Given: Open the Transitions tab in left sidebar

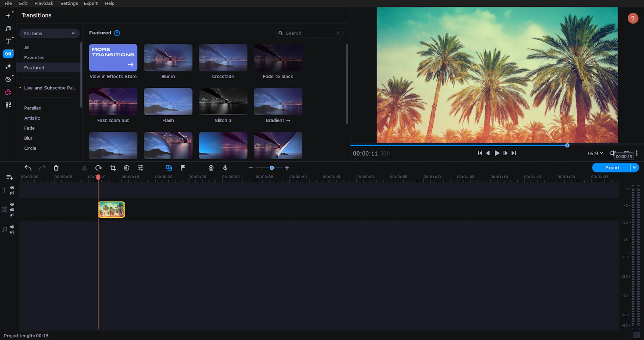Looking at the screenshot, I should pyautogui.click(x=8, y=54).
